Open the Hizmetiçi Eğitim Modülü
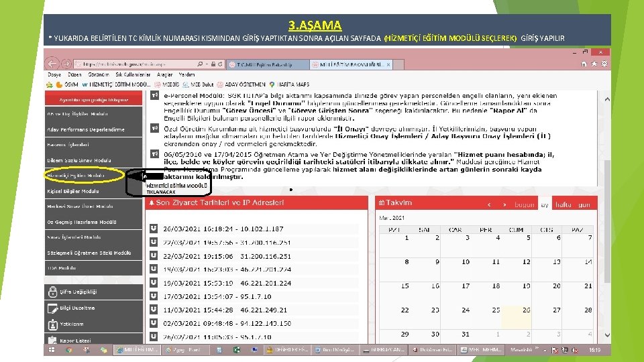The height and width of the screenshot is (362, 644). [94, 175]
